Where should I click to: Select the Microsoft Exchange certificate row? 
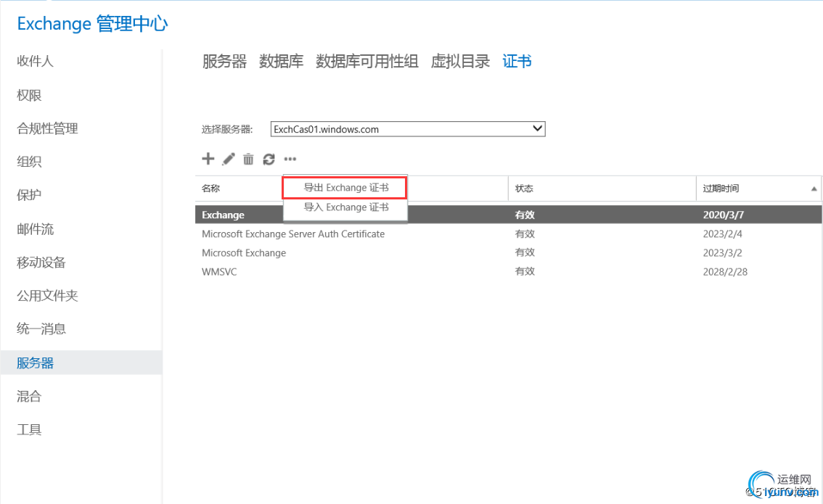coord(508,253)
